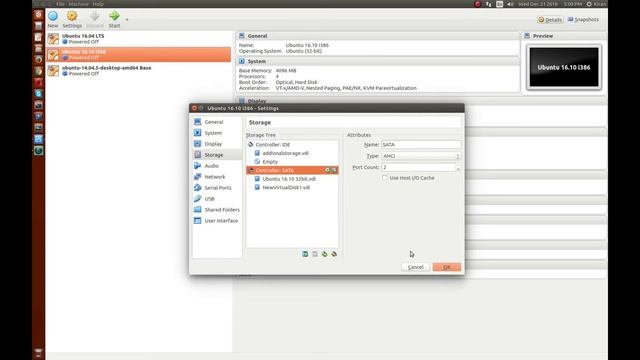Select the Ubuntu 16.04 LTS virtual machine

[x=139, y=39]
